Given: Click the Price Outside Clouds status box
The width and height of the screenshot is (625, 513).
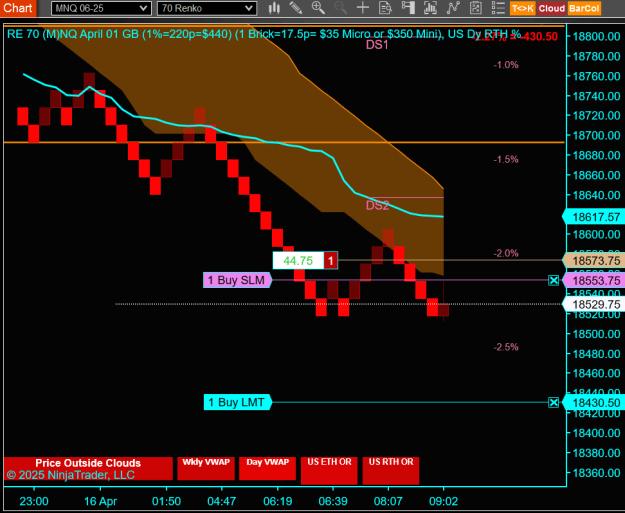Looking at the screenshot, I should (88, 468).
